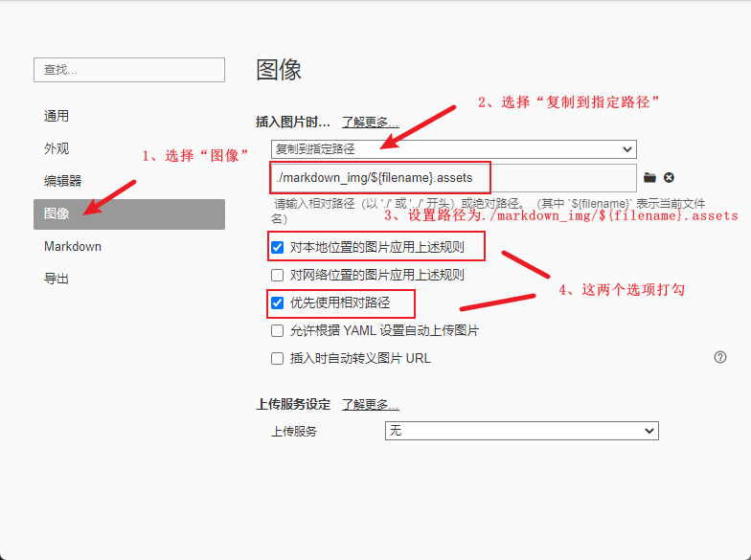751x560 pixels.
Task: Toggle 对本地位置的图片应用上述规则 checkbox
Action: point(278,247)
